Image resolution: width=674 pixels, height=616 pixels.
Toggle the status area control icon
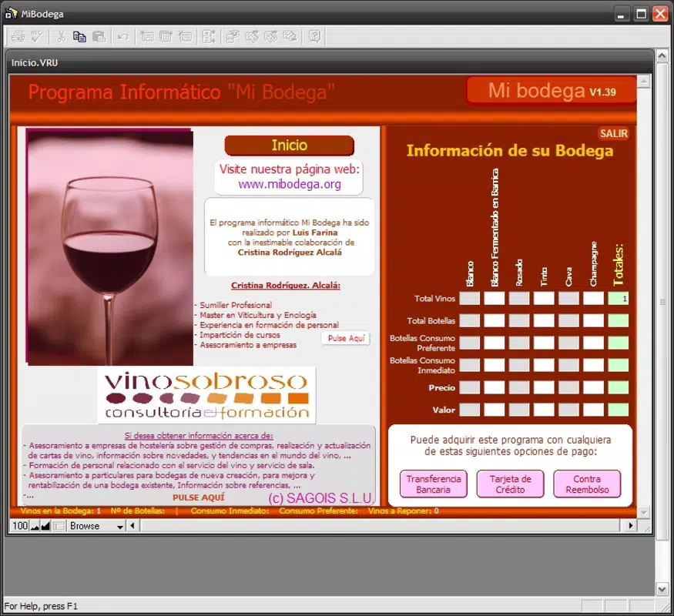pos(59,526)
